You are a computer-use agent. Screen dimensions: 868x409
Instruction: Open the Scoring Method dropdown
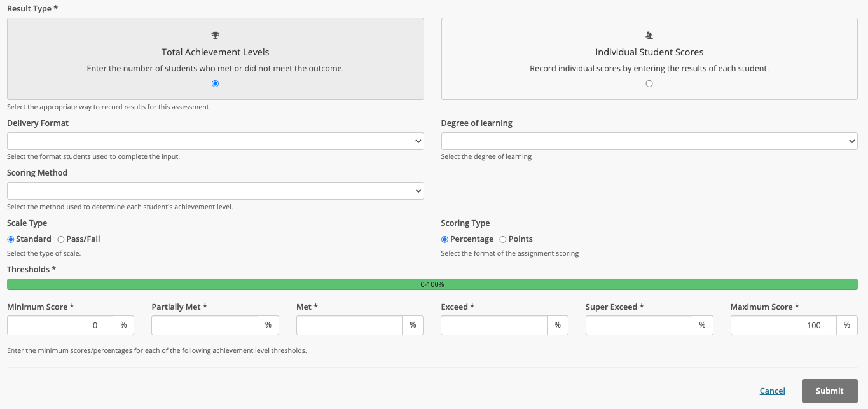(x=215, y=191)
